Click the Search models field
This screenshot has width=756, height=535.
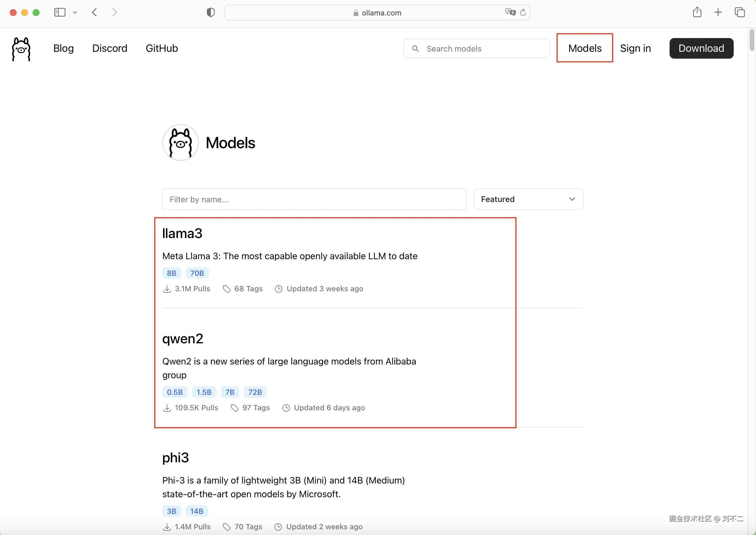pos(476,49)
